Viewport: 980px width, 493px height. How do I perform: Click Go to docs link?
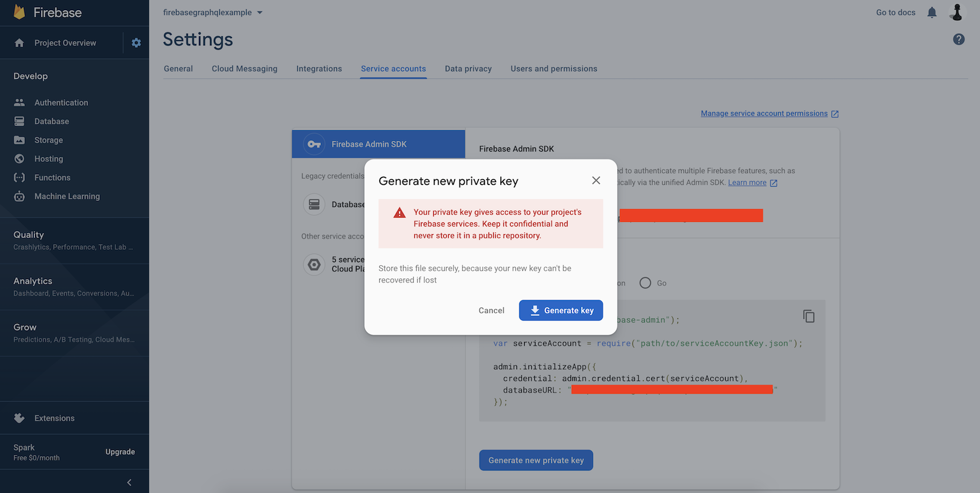point(896,12)
